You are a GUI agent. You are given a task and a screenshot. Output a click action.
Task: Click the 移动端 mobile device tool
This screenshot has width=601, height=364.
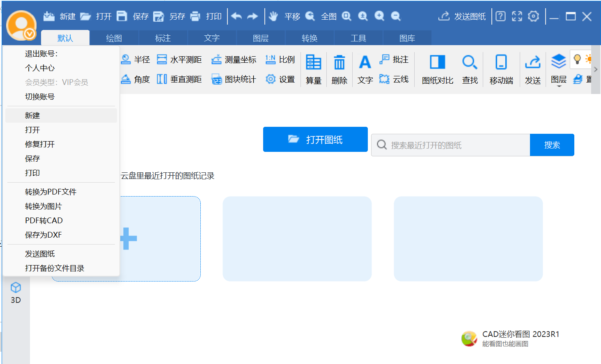click(501, 69)
